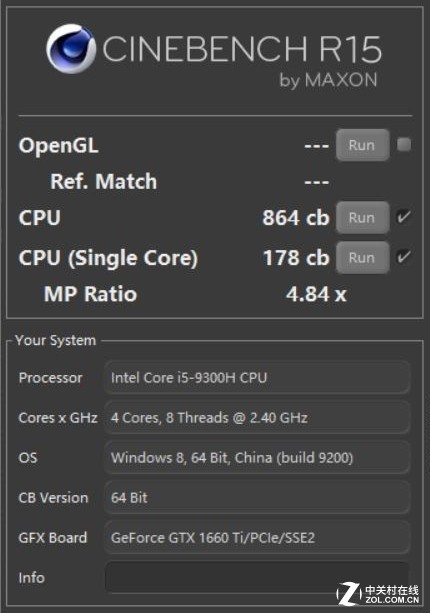This screenshot has width=430, height=613.
Task: Click the Cinebench sphere logo icon
Action: click(71, 48)
